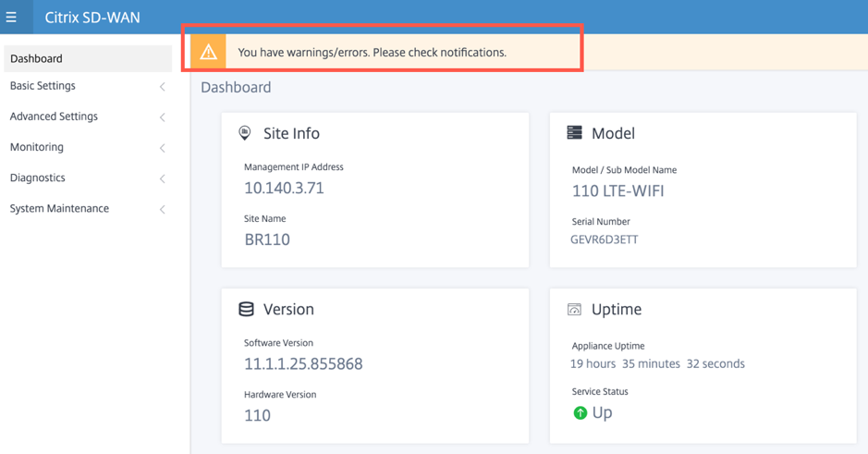Screen dimensions: 868x454
Task: Open System Maintenance in the sidebar
Action: (x=59, y=208)
